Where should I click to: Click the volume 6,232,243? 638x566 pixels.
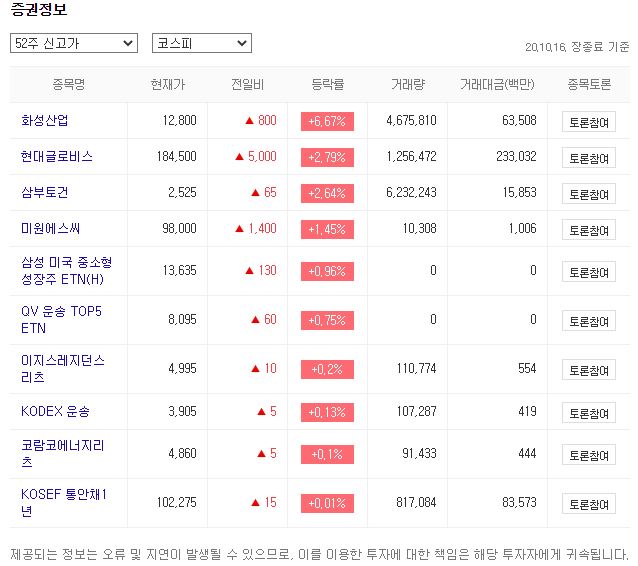tap(411, 192)
